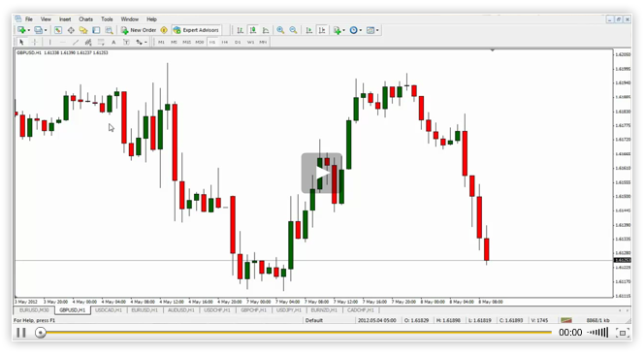The width and height of the screenshot is (644, 355).
Task: Switch timeframe to H4
Action: [x=225, y=42]
